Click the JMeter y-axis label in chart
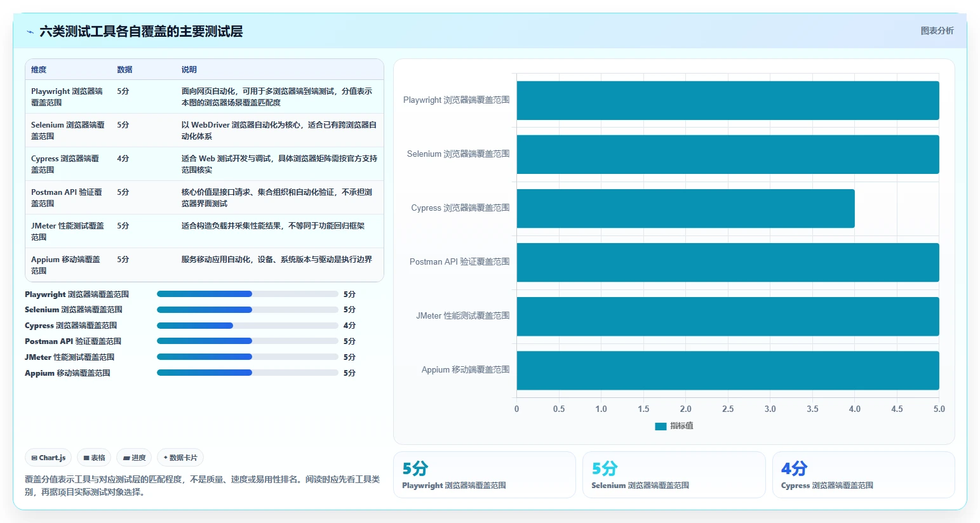The image size is (980, 523). [x=463, y=315]
